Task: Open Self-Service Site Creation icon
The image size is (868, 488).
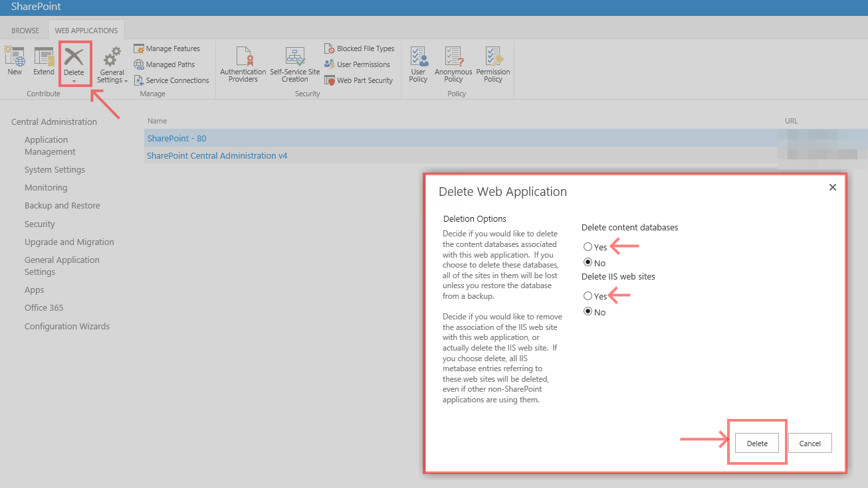Action: pos(294,56)
